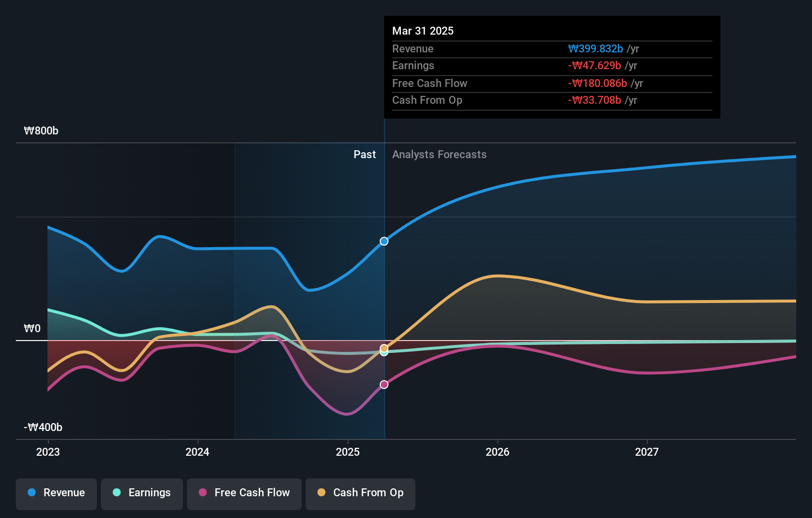Click the ₩800b y-axis label

[41, 130]
